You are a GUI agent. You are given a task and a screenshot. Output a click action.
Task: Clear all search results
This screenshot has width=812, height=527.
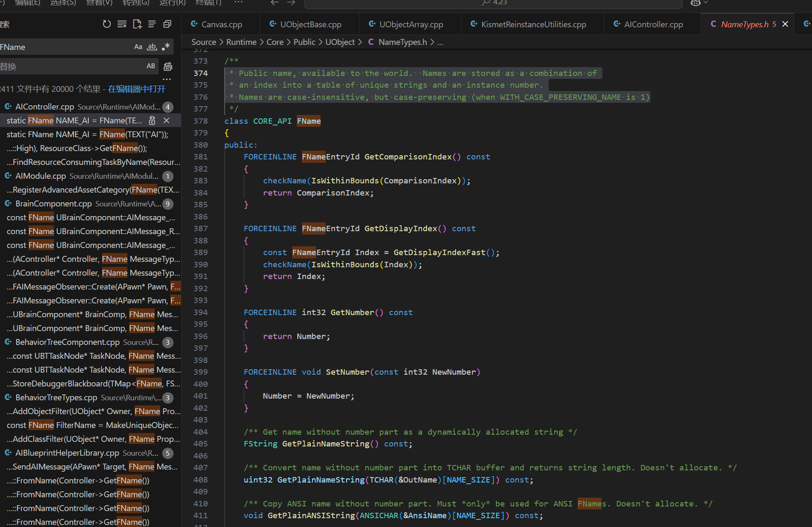point(122,24)
